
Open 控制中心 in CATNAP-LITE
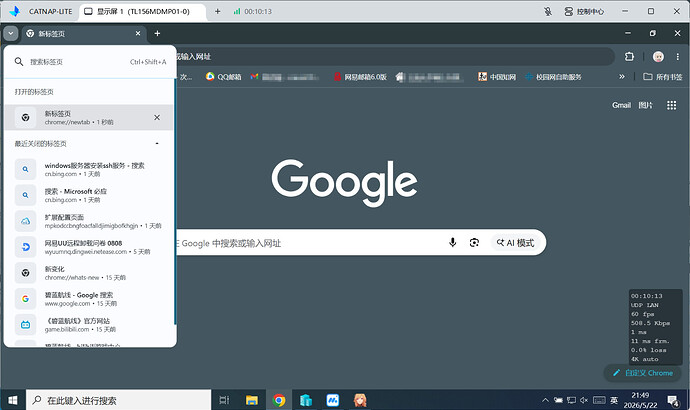pyautogui.click(x=584, y=11)
